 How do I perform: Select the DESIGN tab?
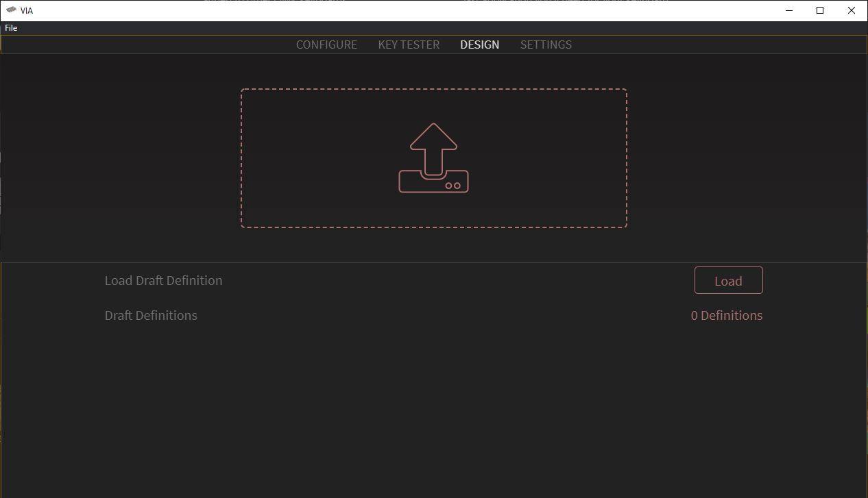tap(479, 45)
